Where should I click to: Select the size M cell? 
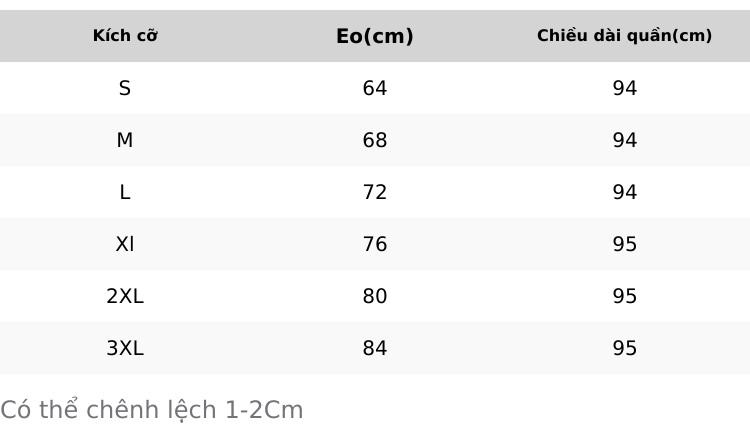click(125, 140)
